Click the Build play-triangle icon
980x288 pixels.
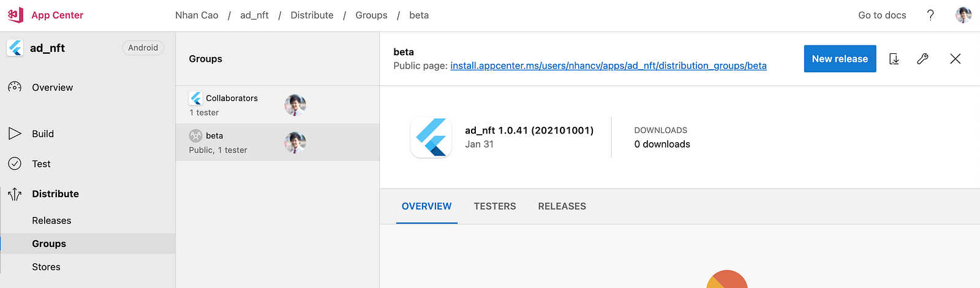tap(15, 134)
